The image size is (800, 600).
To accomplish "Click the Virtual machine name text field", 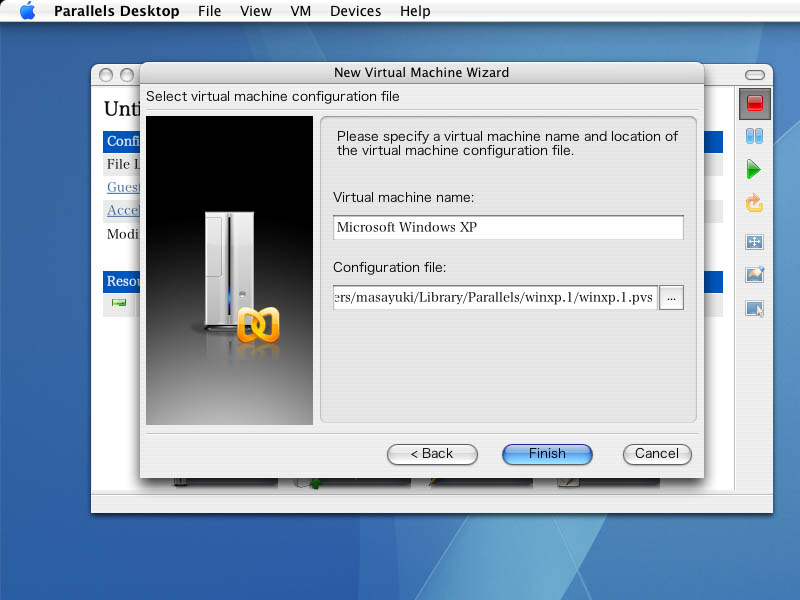I will [x=508, y=227].
